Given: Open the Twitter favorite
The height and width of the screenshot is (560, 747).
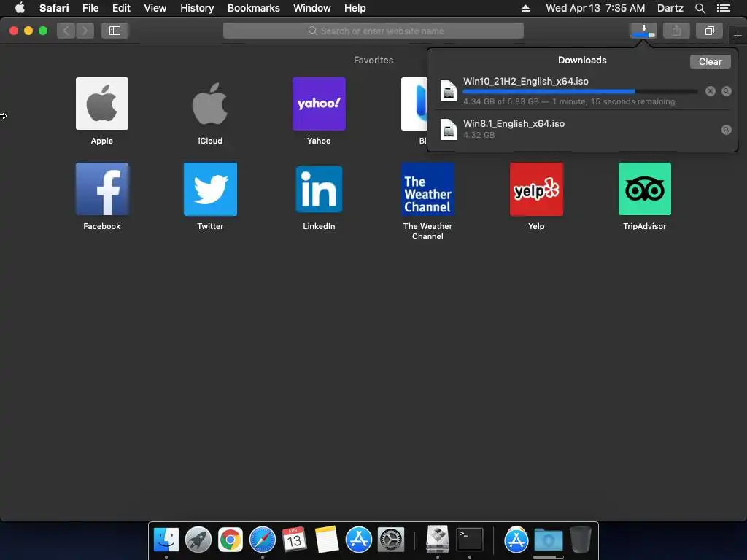Looking at the screenshot, I should coord(210,189).
